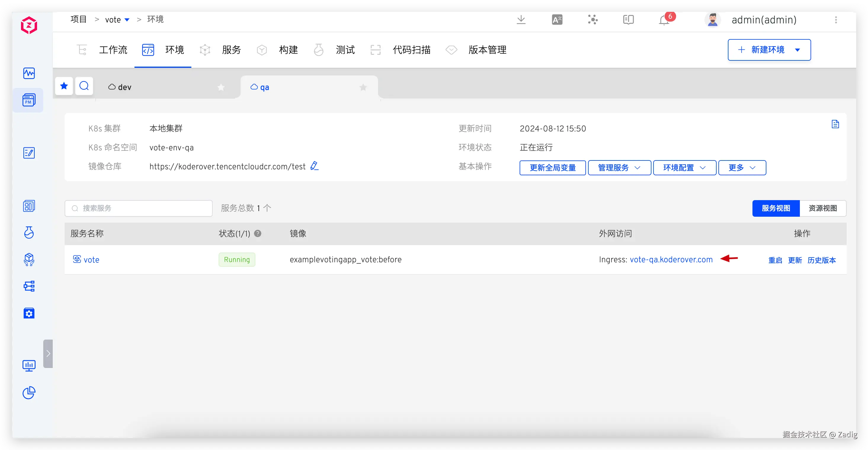Click the status help question mark icon

click(257, 233)
